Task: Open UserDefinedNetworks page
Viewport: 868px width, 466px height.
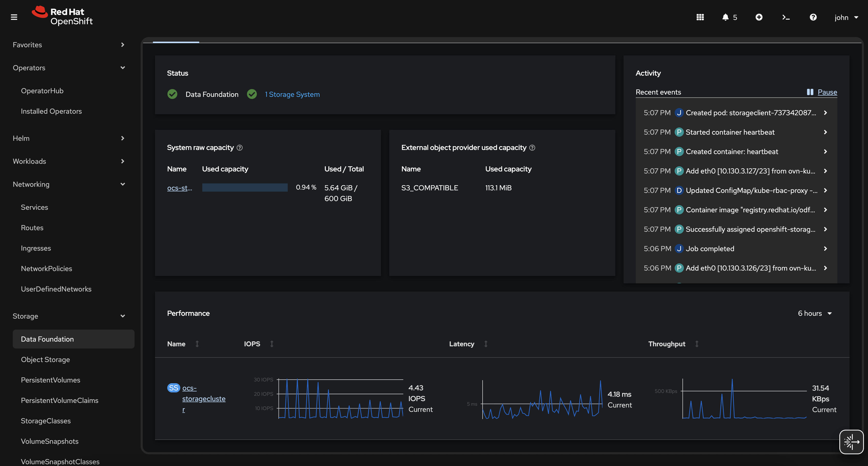Action: 56,289
